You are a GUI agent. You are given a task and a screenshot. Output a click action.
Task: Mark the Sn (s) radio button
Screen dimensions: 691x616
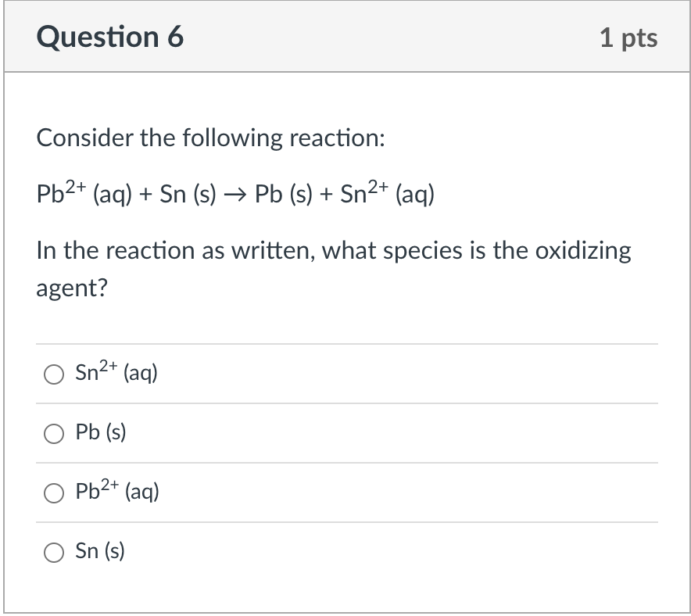[x=54, y=553]
